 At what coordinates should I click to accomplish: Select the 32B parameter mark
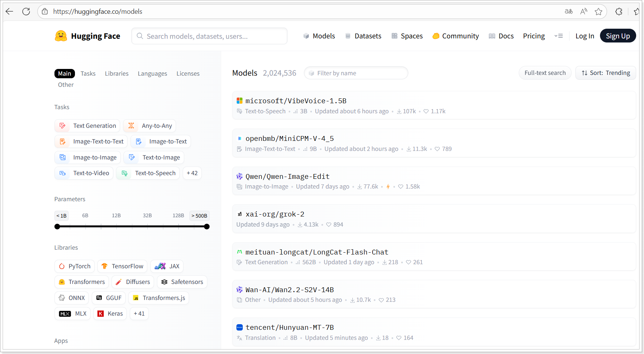(x=147, y=215)
